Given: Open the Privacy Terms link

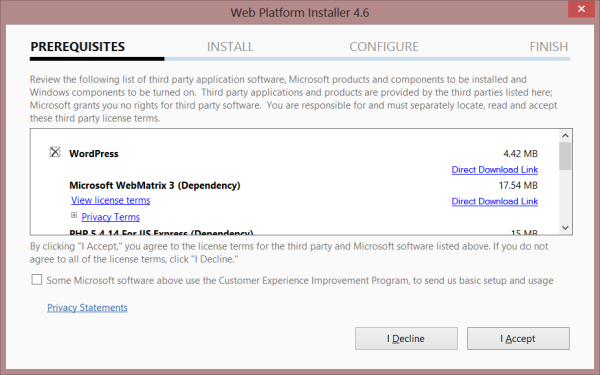Looking at the screenshot, I should [111, 217].
